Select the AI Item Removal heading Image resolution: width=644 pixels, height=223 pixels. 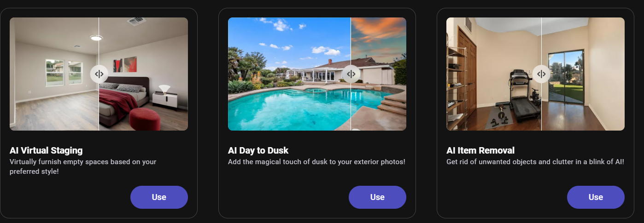pos(480,150)
